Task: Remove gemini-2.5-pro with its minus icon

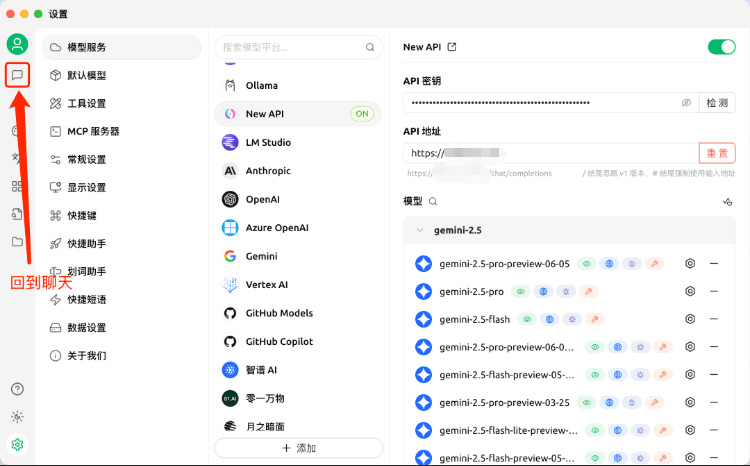Action: pyautogui.click(x=714, y=291)
